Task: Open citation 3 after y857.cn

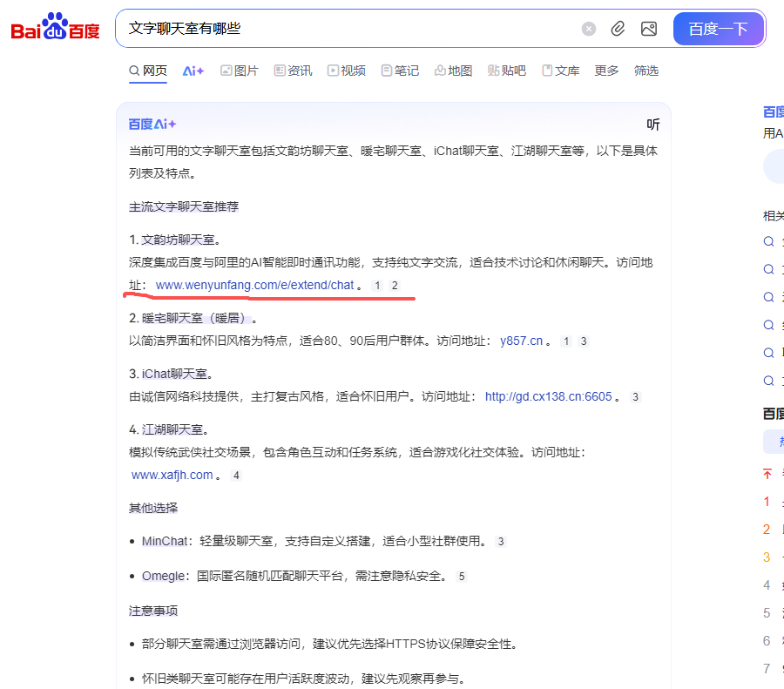Action: point(583,341)
